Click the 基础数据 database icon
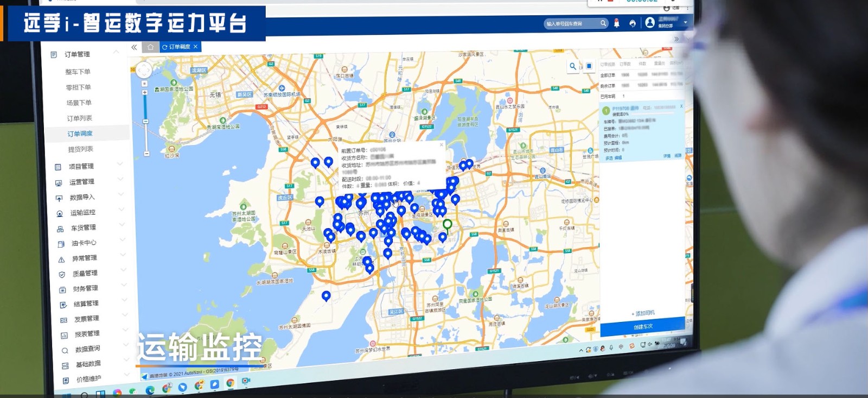Image resolution: width=868 pixels, height=398 pixels. pyautogui.click(x=65, y=366)
